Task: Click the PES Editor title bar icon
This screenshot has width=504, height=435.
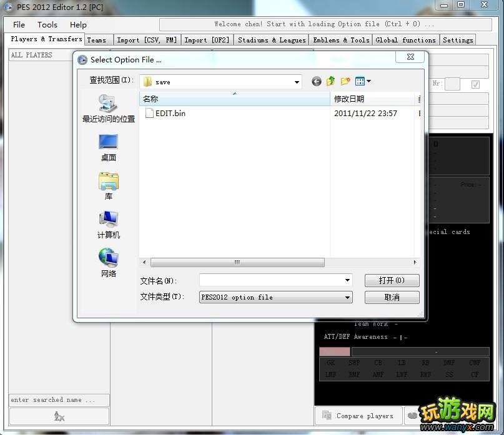Action: pyautogui.click(x=8, y=7)
